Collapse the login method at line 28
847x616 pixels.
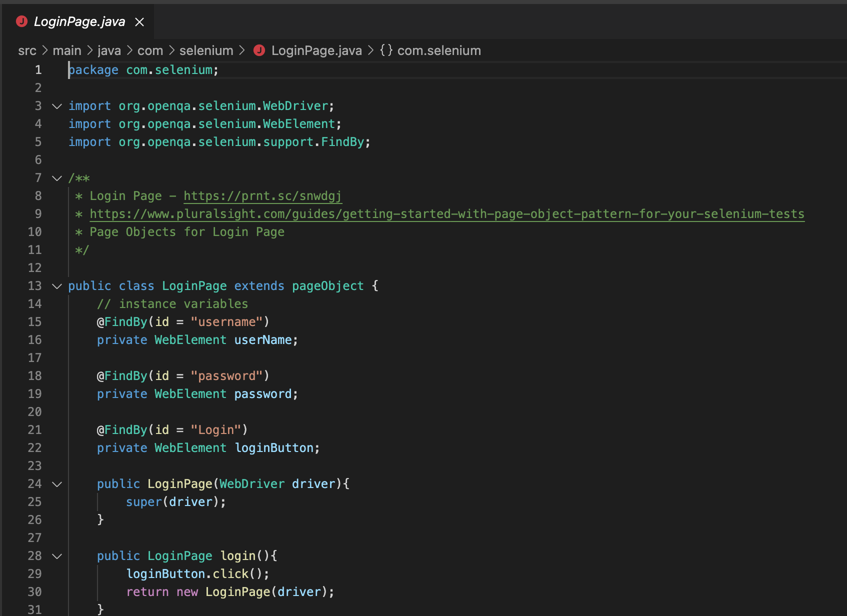click(57, 556)
